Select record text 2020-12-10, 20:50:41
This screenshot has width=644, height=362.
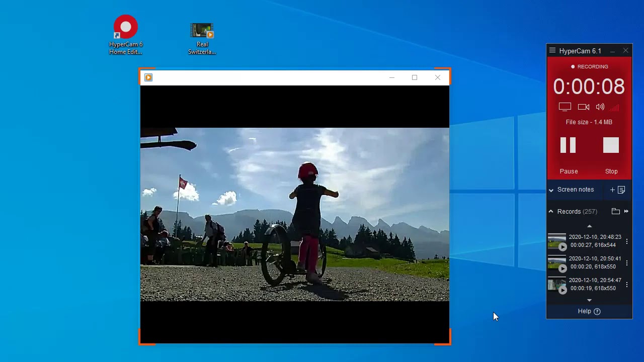click(595, 258)
